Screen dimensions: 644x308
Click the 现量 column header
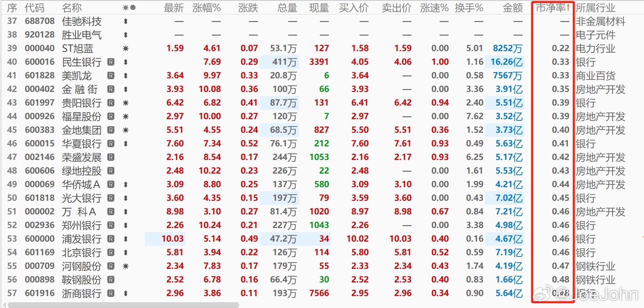[x=319, y=8]
